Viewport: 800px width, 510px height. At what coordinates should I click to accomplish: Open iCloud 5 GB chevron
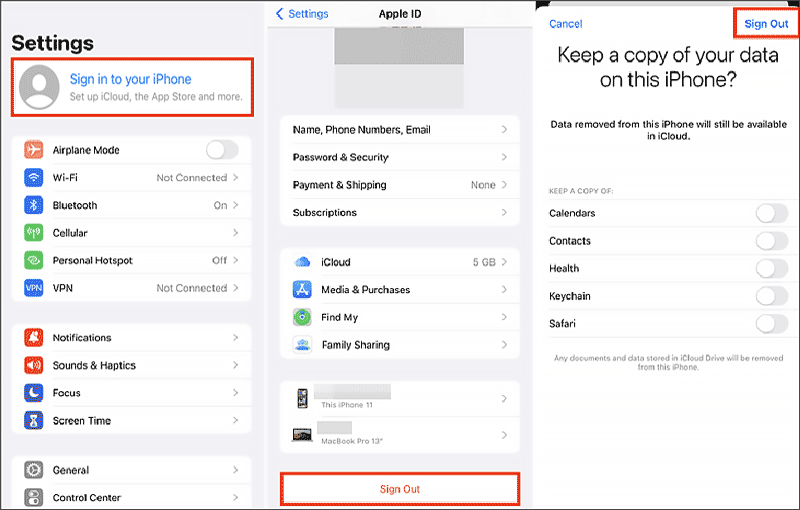(x=504, y=262)
